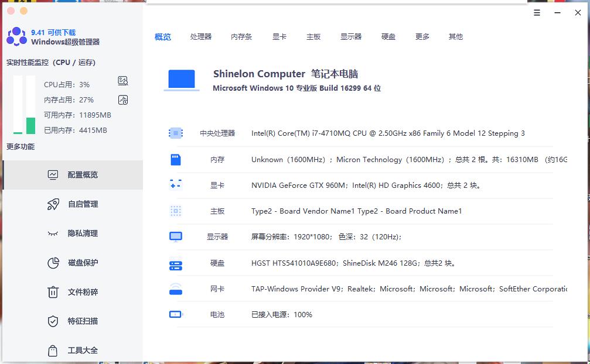Click the 磁盘保护 pie chart icon
Image resolution: width=590 pixels, height=364 pixels.
tap(53, 263)
